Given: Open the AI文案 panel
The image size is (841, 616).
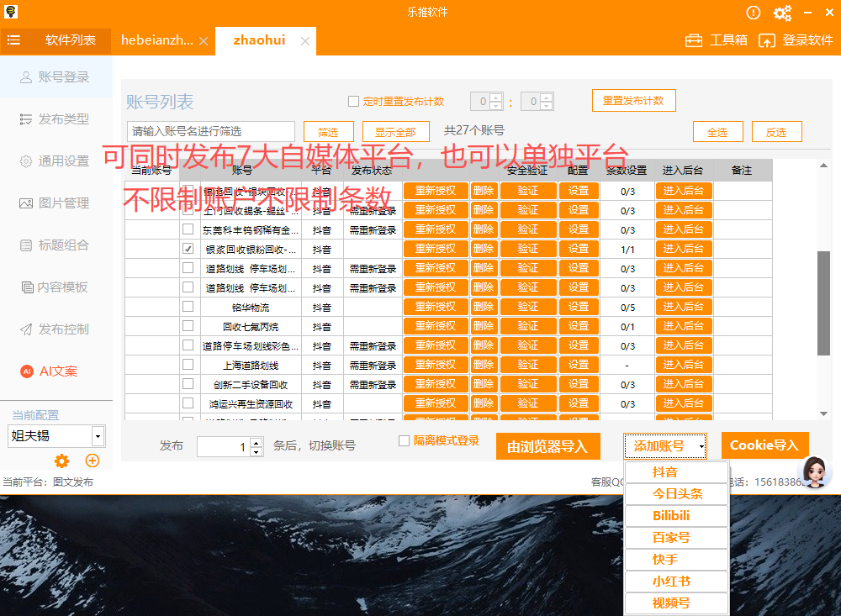Looking at the screenshot, I should pos(52,371).
